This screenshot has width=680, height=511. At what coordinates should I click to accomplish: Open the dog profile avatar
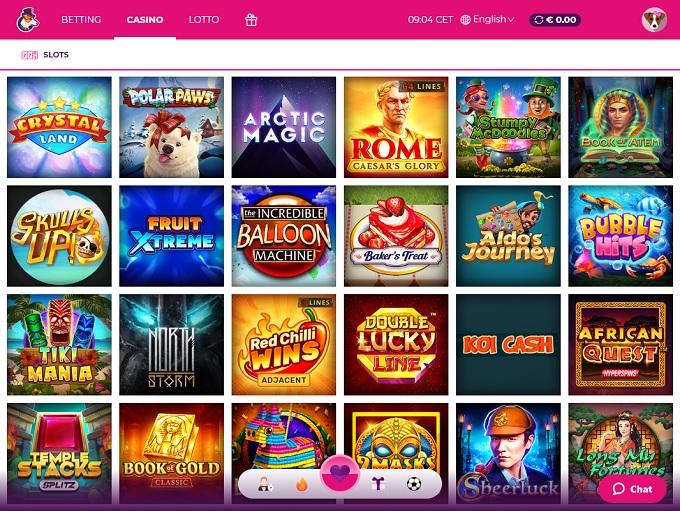[x=654, y=20]
